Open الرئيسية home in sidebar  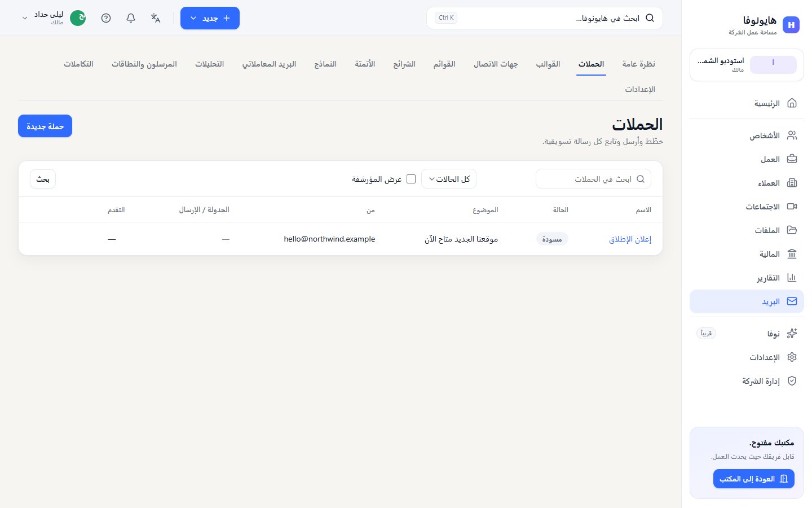747,103
